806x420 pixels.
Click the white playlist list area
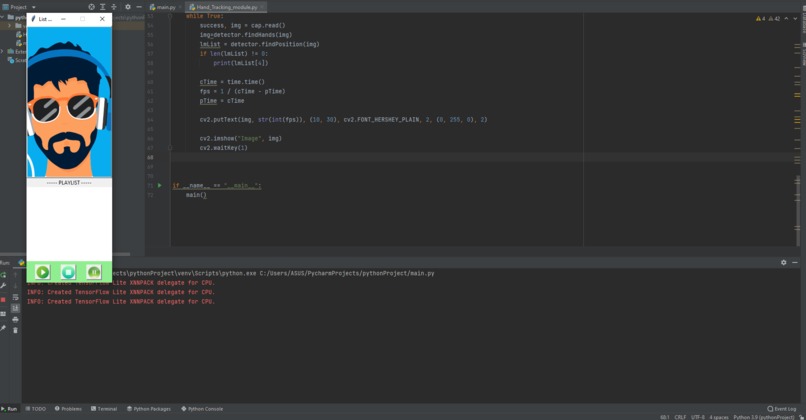coord(69,224)
